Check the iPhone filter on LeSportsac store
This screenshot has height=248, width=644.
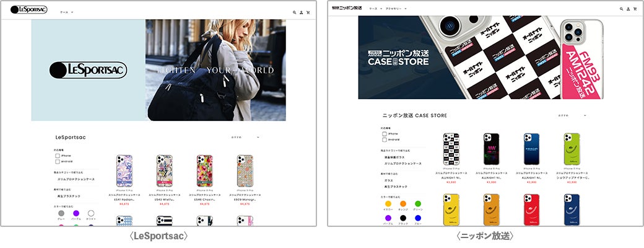(58, 156)
